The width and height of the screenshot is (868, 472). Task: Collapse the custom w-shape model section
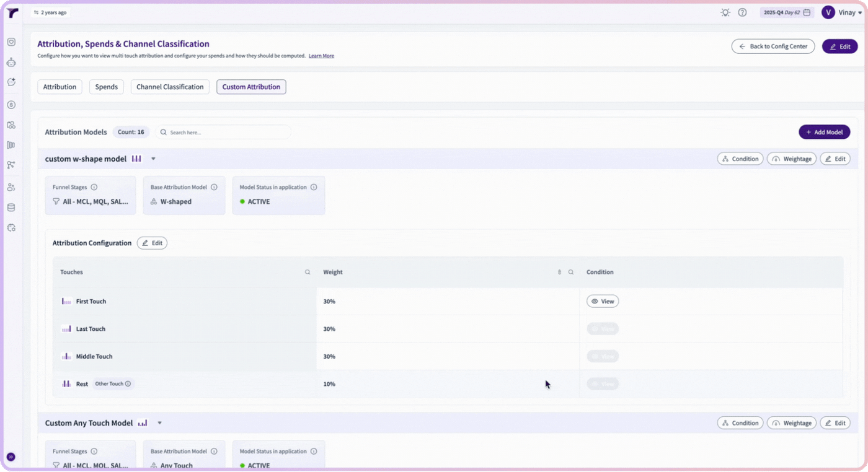pos(153,159)
